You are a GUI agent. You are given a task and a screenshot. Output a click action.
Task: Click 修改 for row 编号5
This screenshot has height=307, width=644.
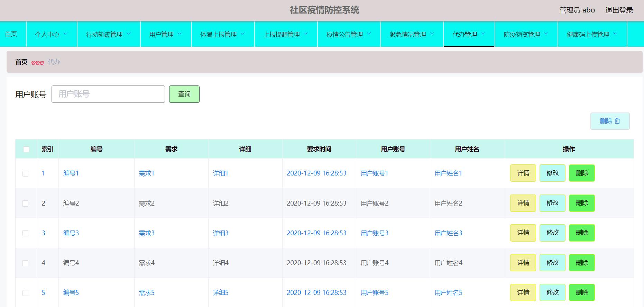tap(552, 292)
